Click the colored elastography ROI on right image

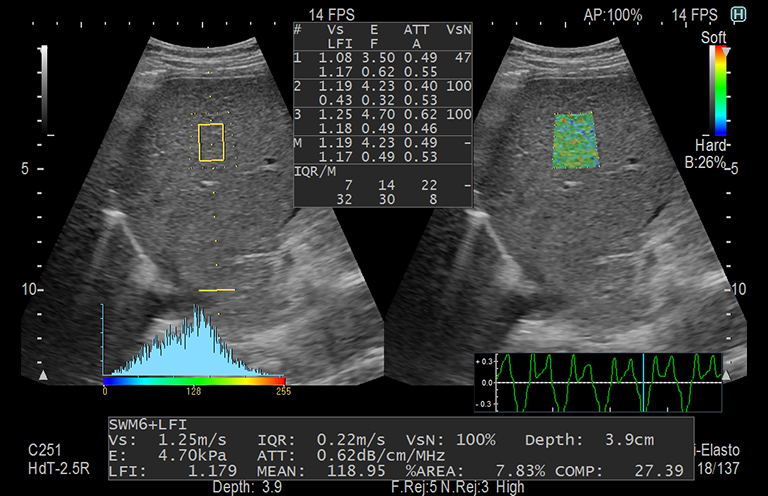click(574, 141)
